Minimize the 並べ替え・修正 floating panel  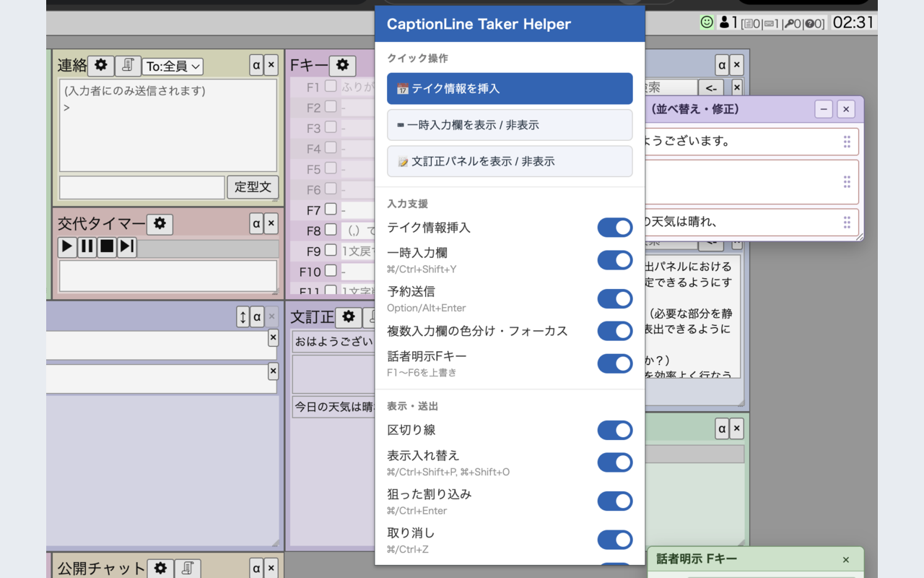click(x=824, y=109)
